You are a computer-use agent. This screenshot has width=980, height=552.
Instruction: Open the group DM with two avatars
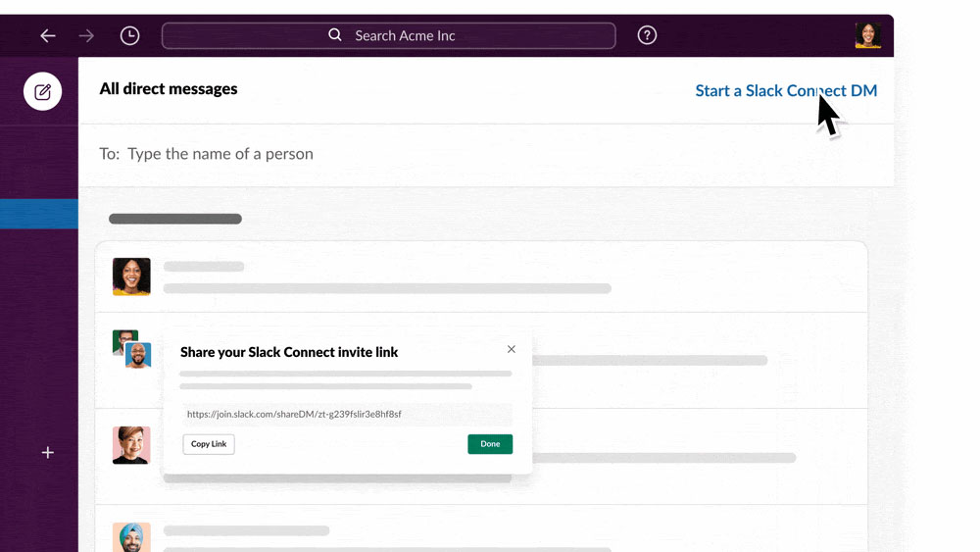click(x=132, y=349)
